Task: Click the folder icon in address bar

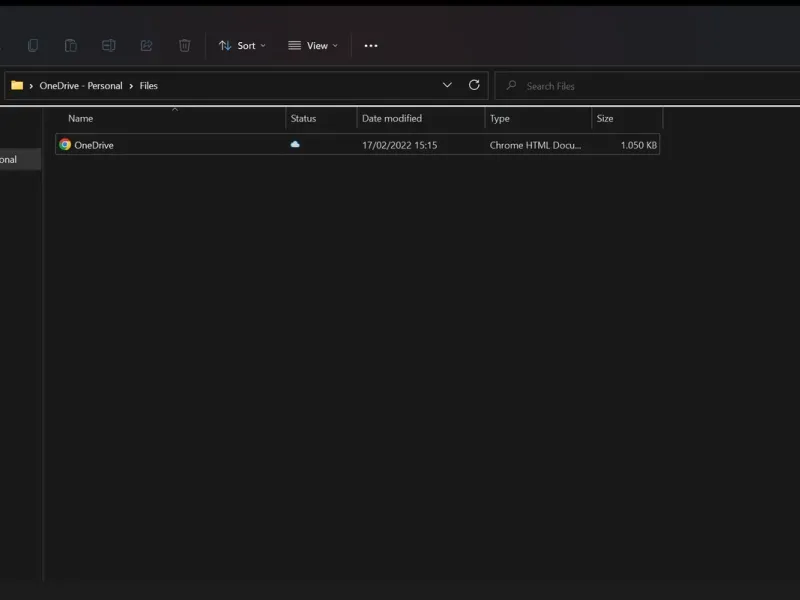Action: click(17, 85)
